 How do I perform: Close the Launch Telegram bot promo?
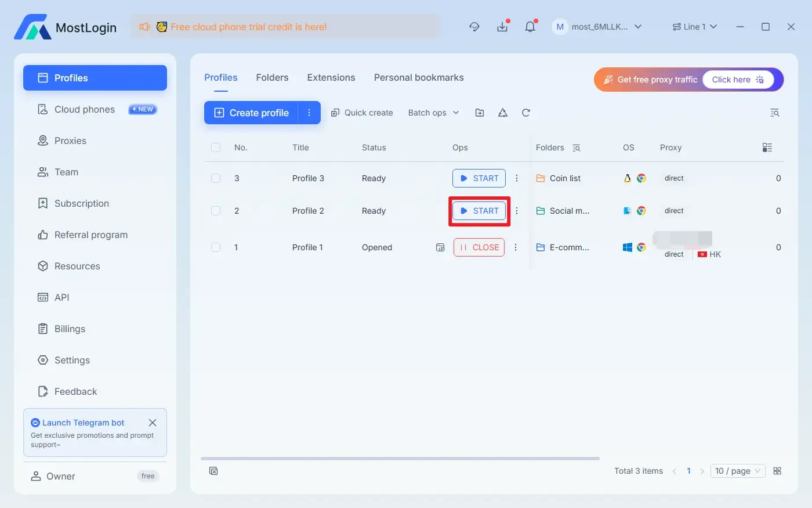153,423
